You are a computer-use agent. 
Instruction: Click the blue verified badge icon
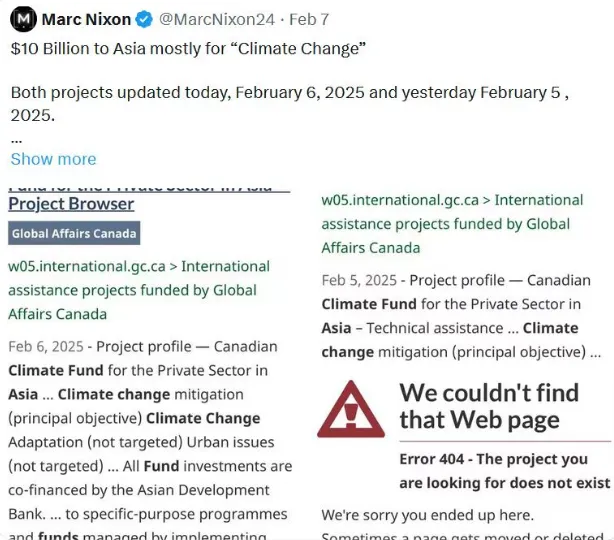click(144, 20)
